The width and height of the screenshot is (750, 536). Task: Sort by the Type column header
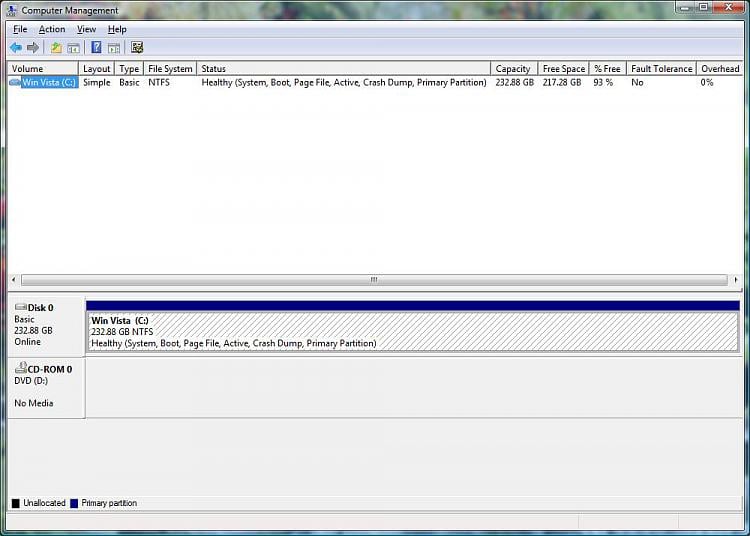(129, 68)
